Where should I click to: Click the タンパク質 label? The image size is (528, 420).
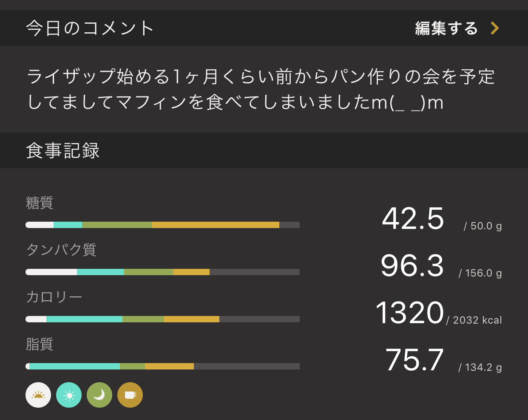pos(61,250)
